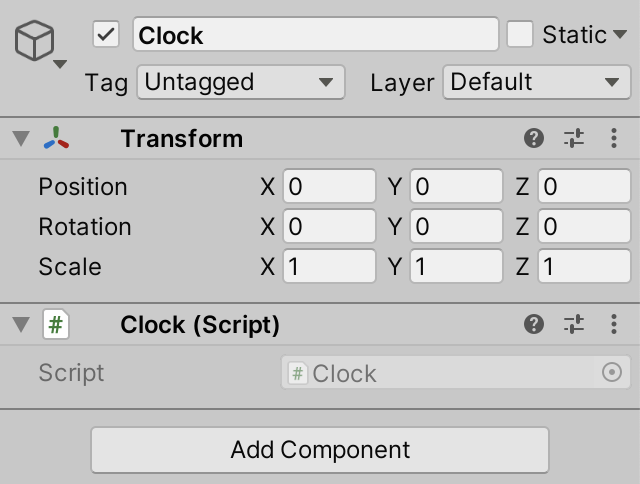The width and height of the screenshot is (640, 484).
Task: Open Transform component help reference
Action: point(533,138)
